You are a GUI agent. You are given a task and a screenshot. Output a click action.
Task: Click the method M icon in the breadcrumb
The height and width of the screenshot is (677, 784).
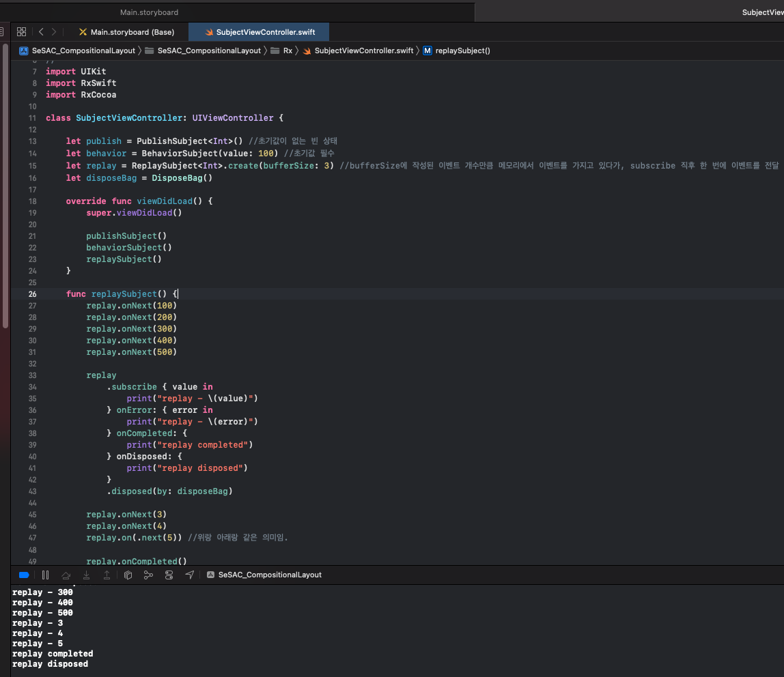point(428,51)
